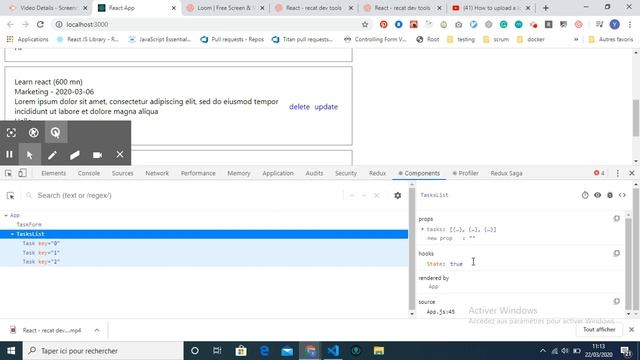Copy source to clipboard icon
This screenshot has width=640, height=360.
pyautogui.click(x=617, y=301)
